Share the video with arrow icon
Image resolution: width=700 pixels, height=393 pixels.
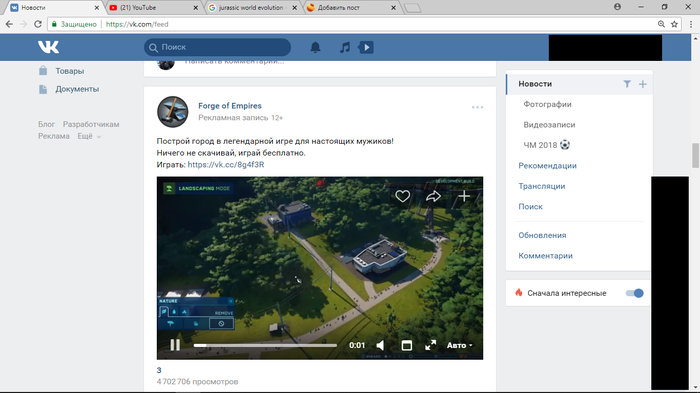click(x=433, y=196)
